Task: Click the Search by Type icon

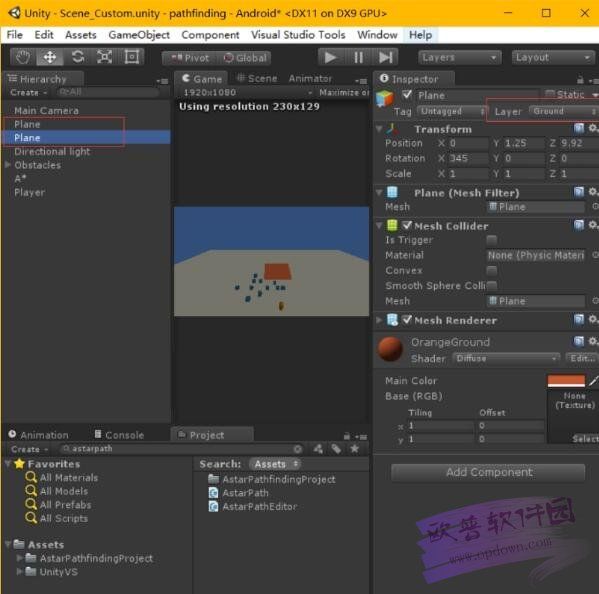Action: pyautogui.click(x=318, y=449)
